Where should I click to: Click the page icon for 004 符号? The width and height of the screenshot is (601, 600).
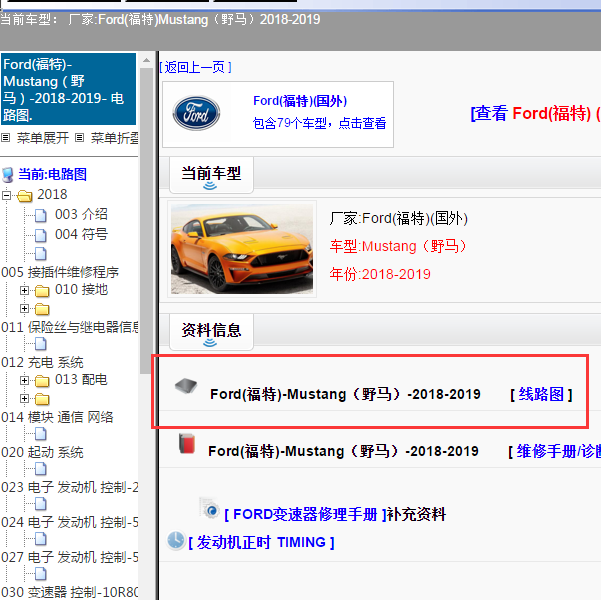coord(41,235)
